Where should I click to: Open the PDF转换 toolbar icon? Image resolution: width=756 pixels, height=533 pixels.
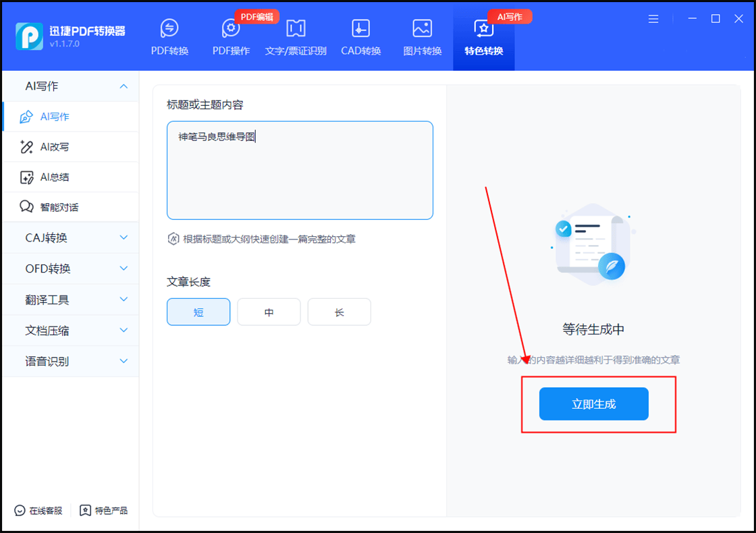pos(169,28)
